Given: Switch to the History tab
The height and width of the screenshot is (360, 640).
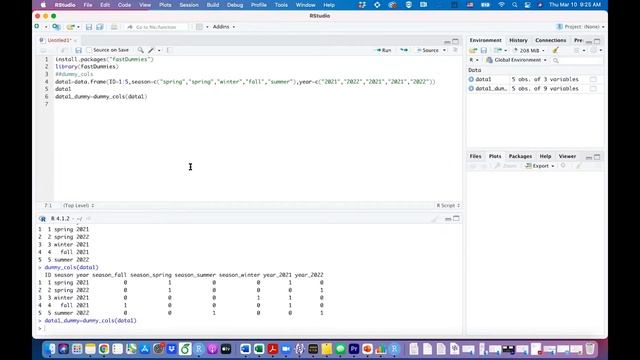Looking at the screenshot, I should (x=518, y=40).
